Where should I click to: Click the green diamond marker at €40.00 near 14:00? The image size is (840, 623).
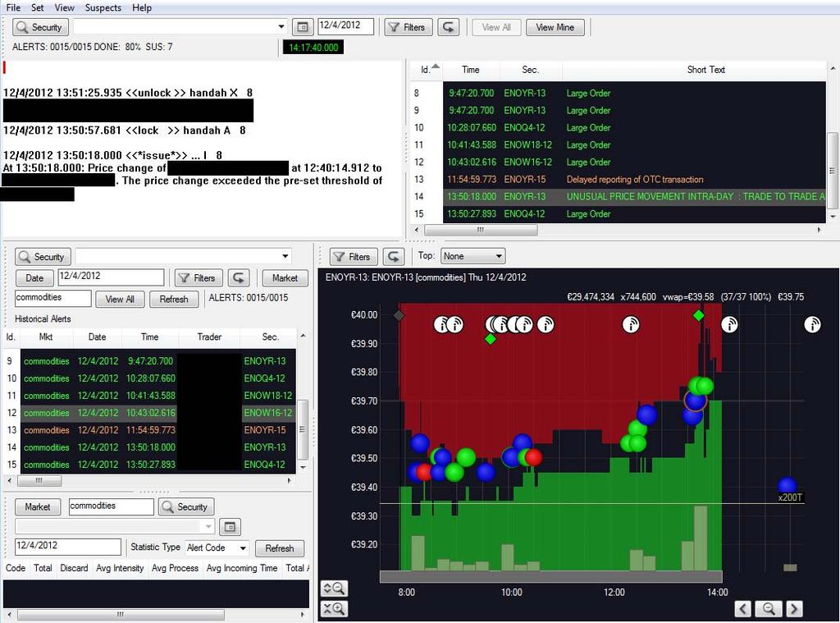pos(699,315)
